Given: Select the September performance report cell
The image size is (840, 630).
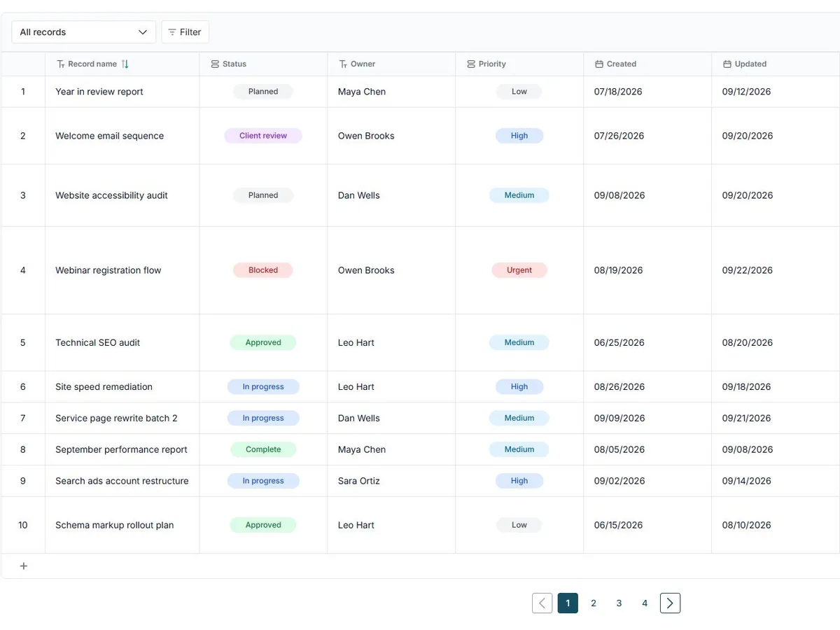Looking at the screenshot, I should pyautogui.click(x=122, y=449).
